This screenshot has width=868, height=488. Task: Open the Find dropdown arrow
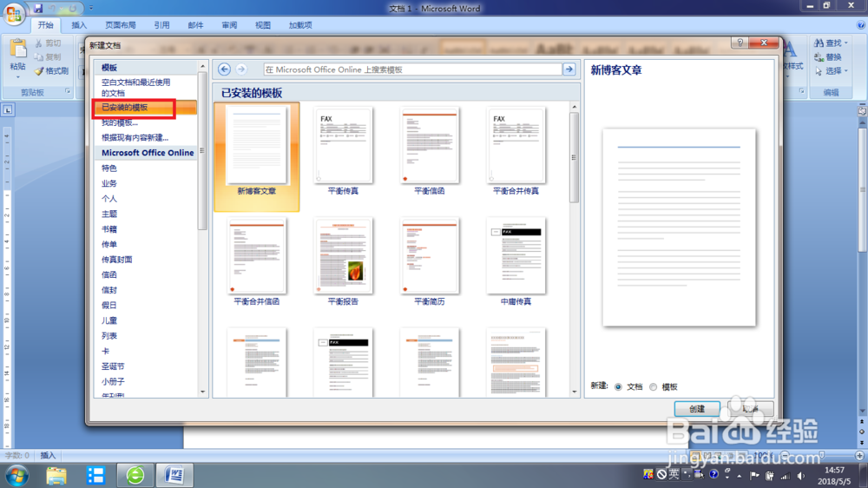pyautogui.click(x=845, y=43)
